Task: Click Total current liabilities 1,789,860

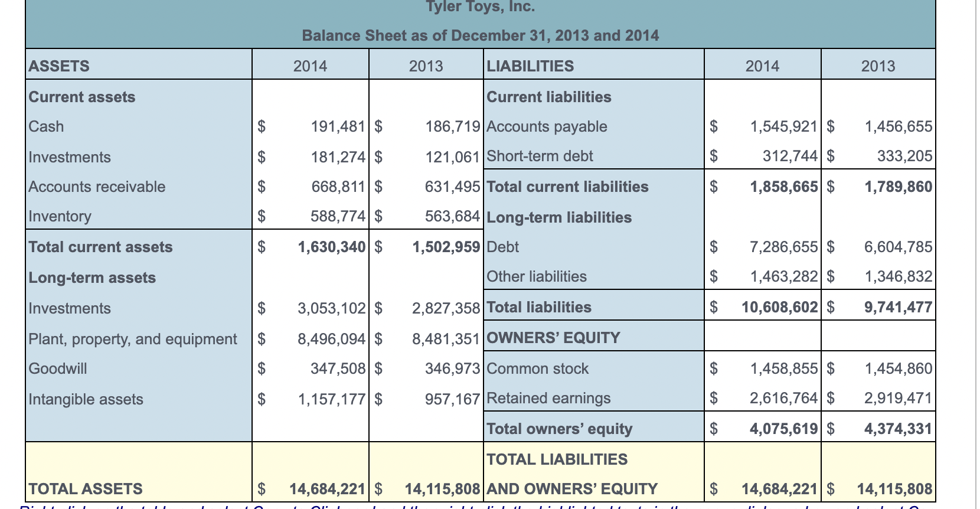Action: coord(899,187)
